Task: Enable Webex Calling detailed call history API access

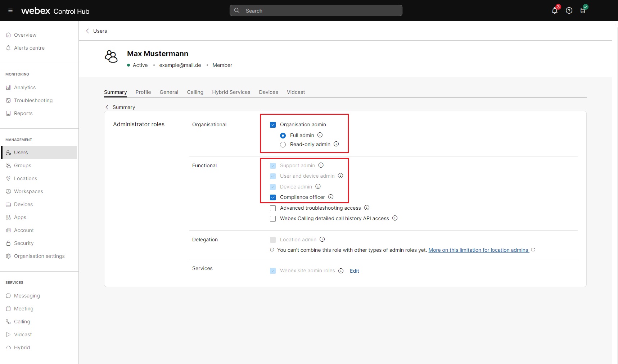Action: tap(272, 219)
